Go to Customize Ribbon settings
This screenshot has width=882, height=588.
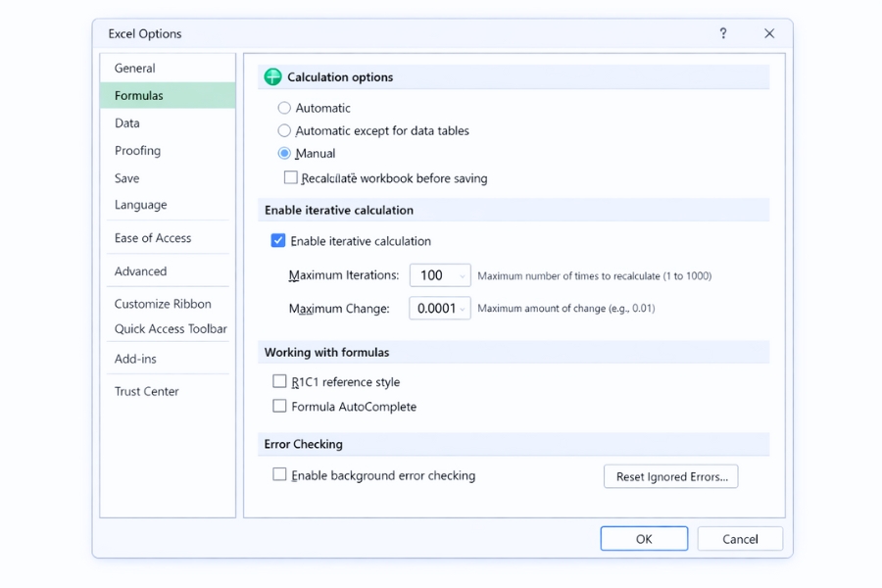coord(163,304)
